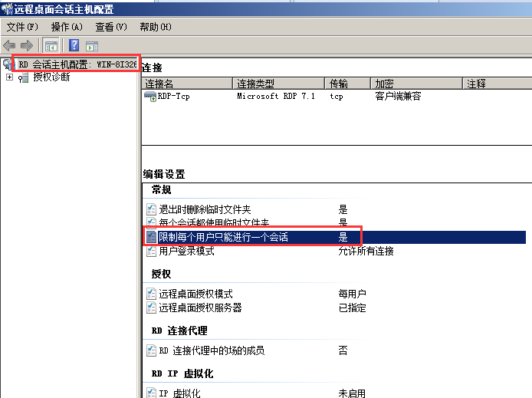
Task: Click the 远程桌面授权模式 setting icon
Action: (151, 294)
